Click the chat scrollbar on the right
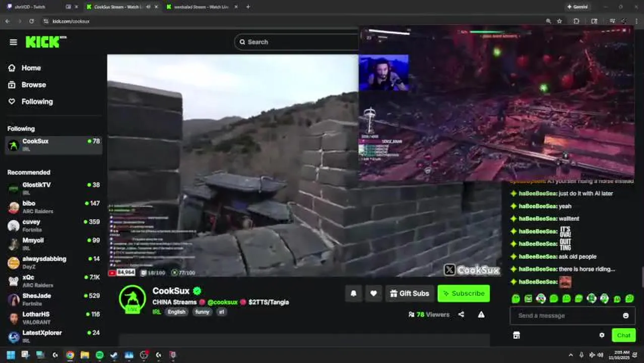 (641, 277)
